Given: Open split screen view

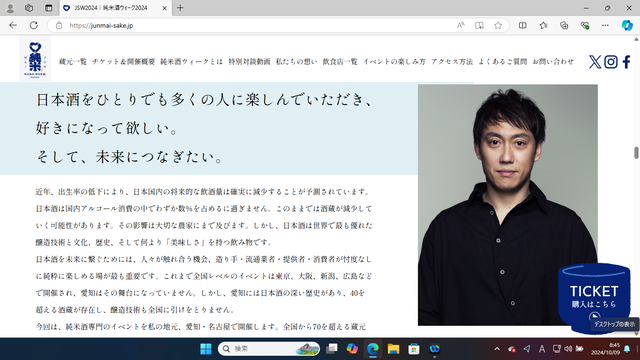Looking at the screenshot, I should pyautogui.click(x=522, y=25).
